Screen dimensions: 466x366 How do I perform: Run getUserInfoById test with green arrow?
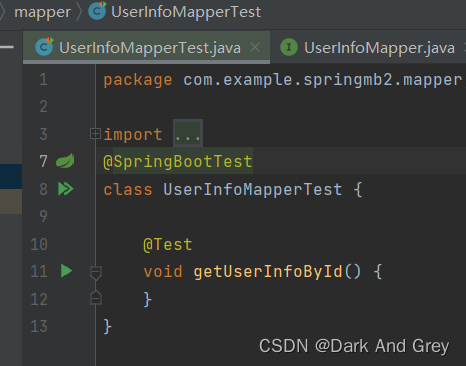click(x=67, y=271)
